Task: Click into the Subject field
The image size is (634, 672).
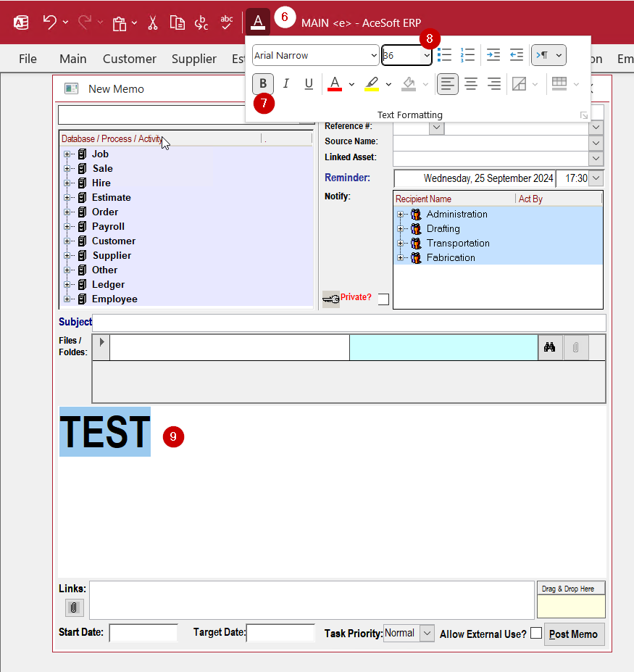Action: pyautogui.click(x=349, y=323)
